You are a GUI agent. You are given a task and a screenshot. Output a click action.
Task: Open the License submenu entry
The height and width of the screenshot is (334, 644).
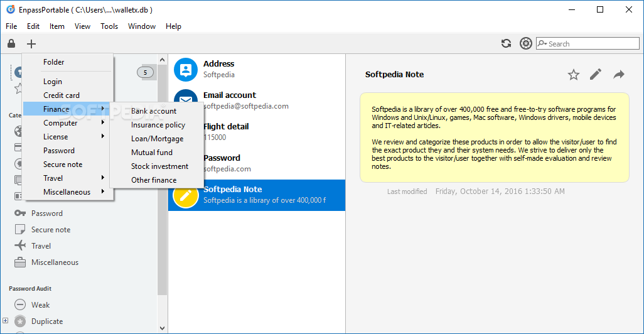click(67, 137)
